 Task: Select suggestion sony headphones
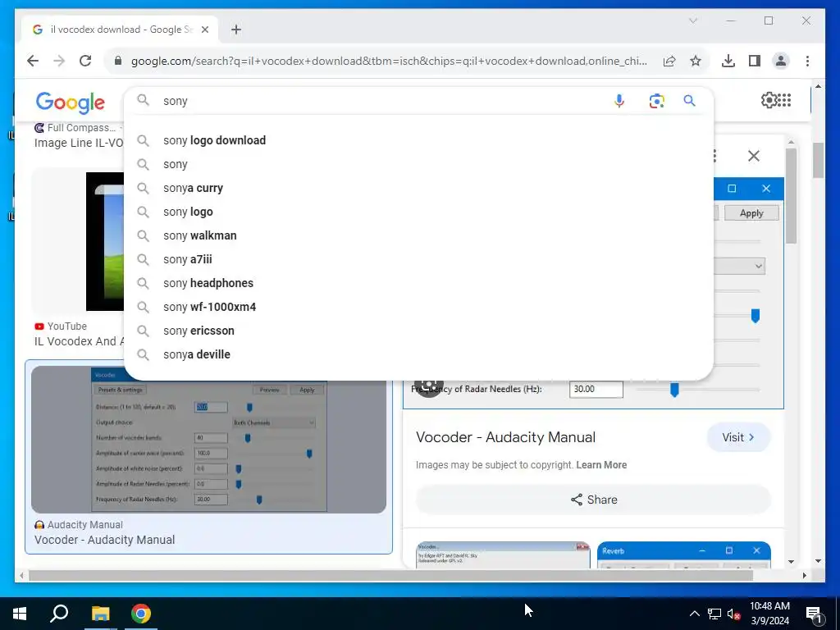(418, 283)
